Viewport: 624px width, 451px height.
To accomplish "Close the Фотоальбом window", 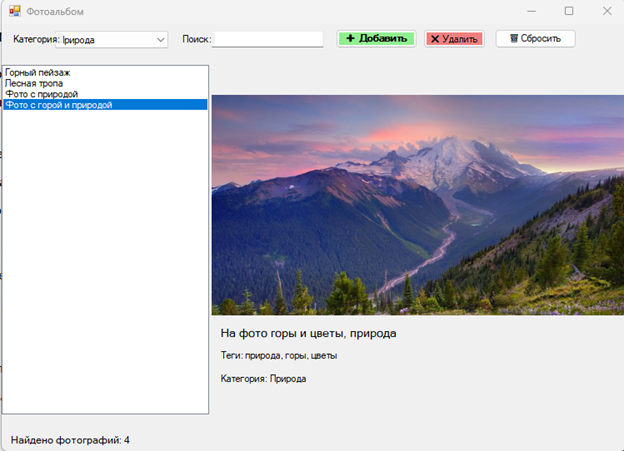I will coord(606,11).
